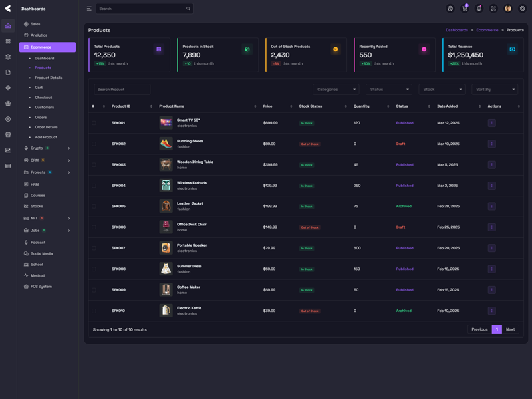Screen dimensions: 532x399
Task: Open the settings gear in the header
Action: click(522, 9)
